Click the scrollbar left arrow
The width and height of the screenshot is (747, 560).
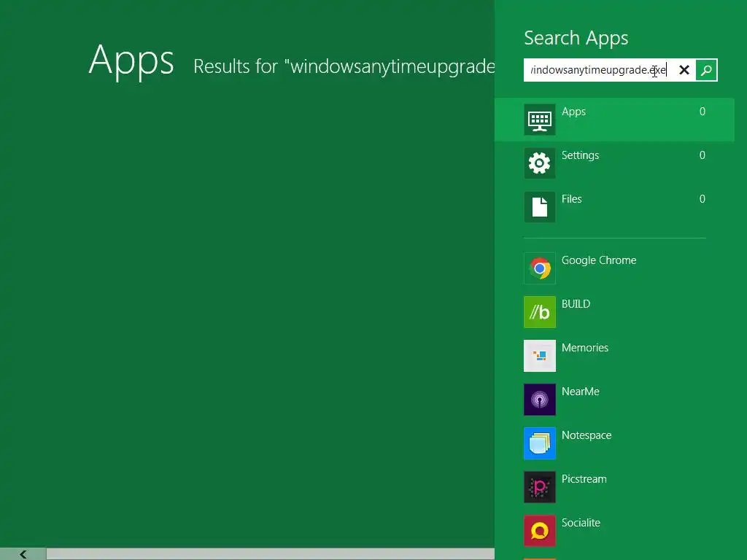tap(23, 554)
